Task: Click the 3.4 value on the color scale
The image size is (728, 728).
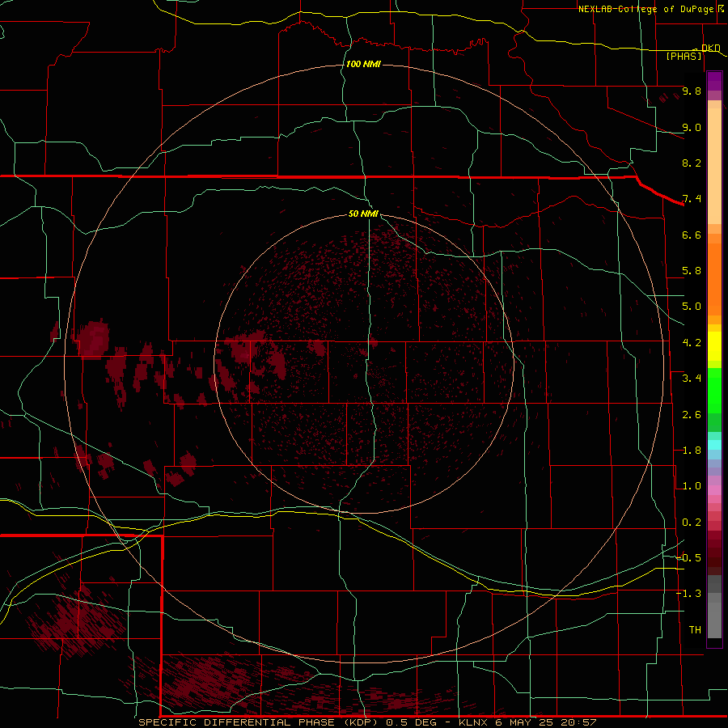Action: click(692, 379)
